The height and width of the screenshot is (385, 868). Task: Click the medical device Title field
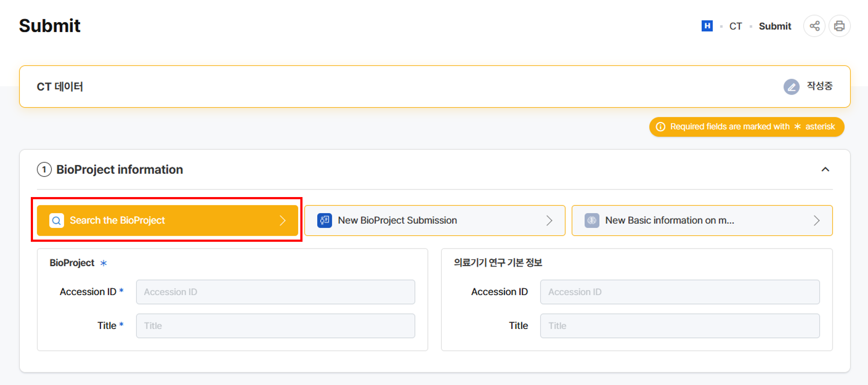click(680, 326)
